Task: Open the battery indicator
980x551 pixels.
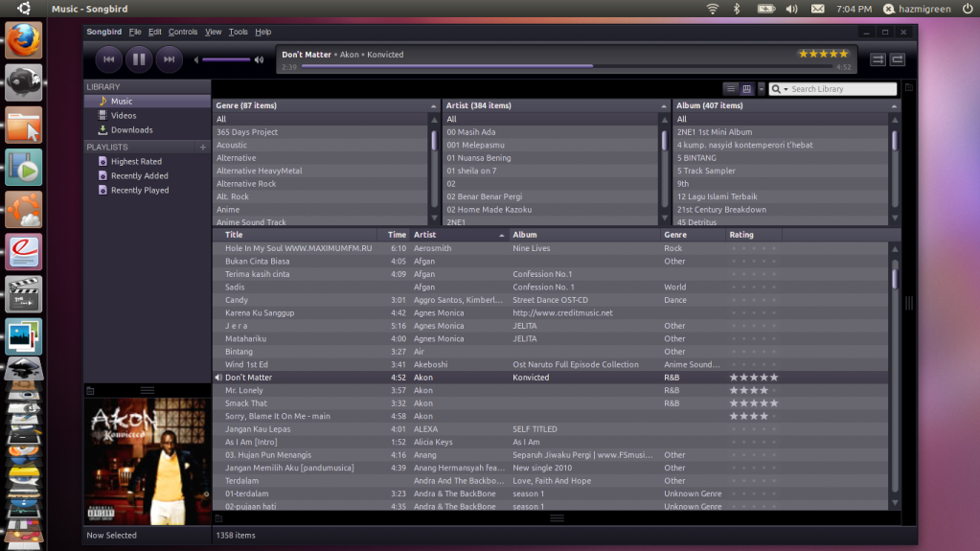Action: (x=766, y=9)
